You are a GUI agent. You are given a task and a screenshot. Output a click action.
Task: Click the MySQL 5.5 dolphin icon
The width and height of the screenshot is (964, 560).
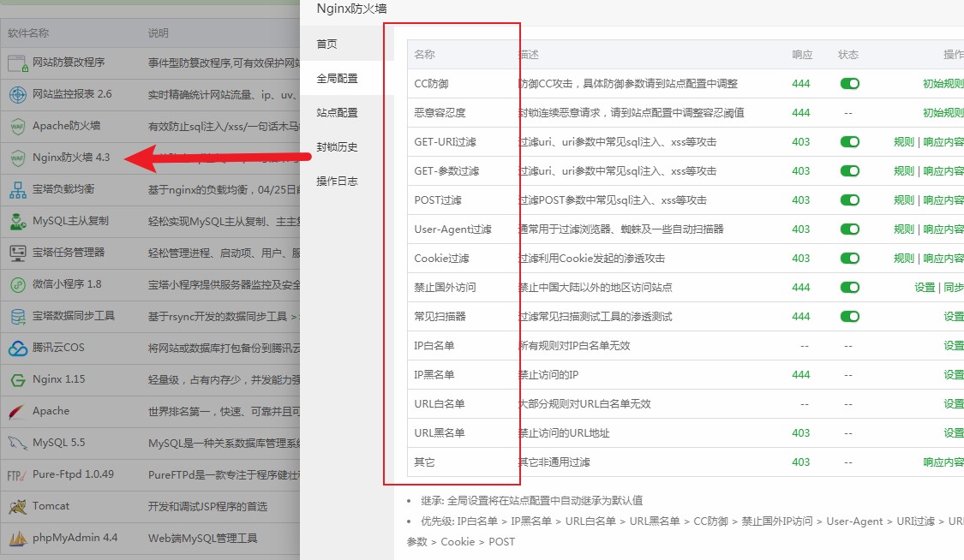17,444
